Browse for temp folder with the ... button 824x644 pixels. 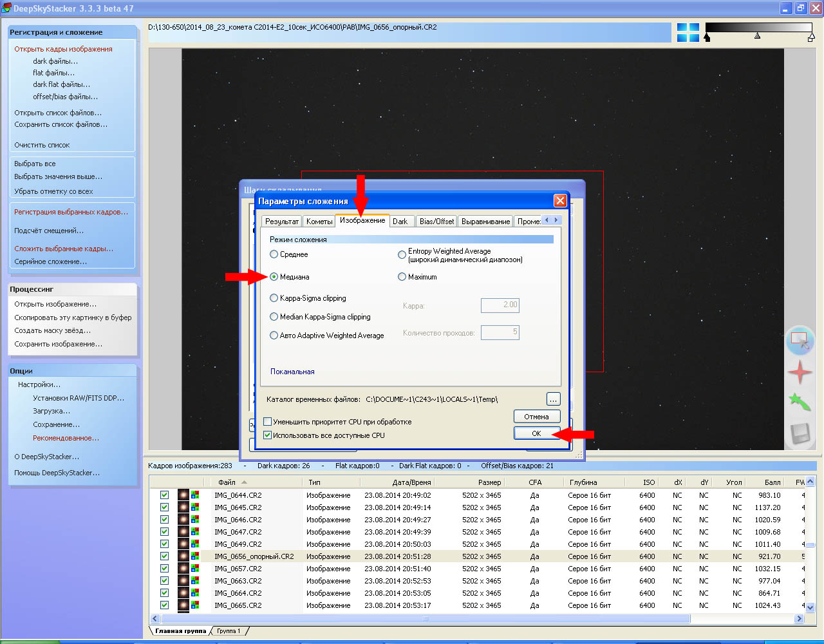(x=553, y=399)
